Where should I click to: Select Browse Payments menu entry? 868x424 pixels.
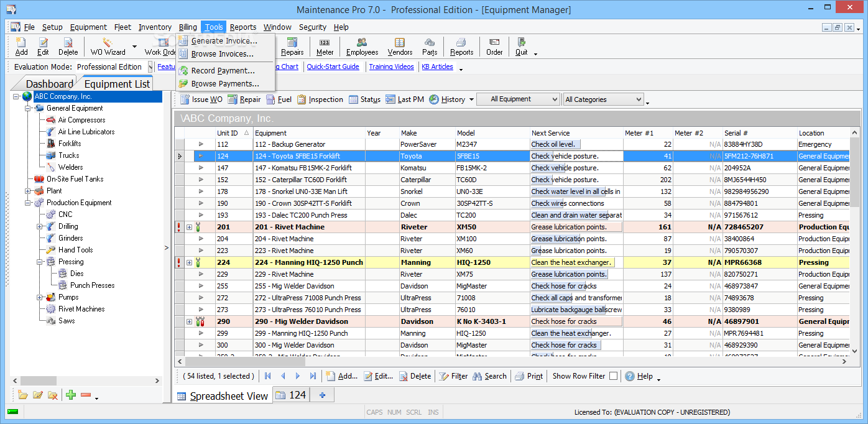click(225, 84)
